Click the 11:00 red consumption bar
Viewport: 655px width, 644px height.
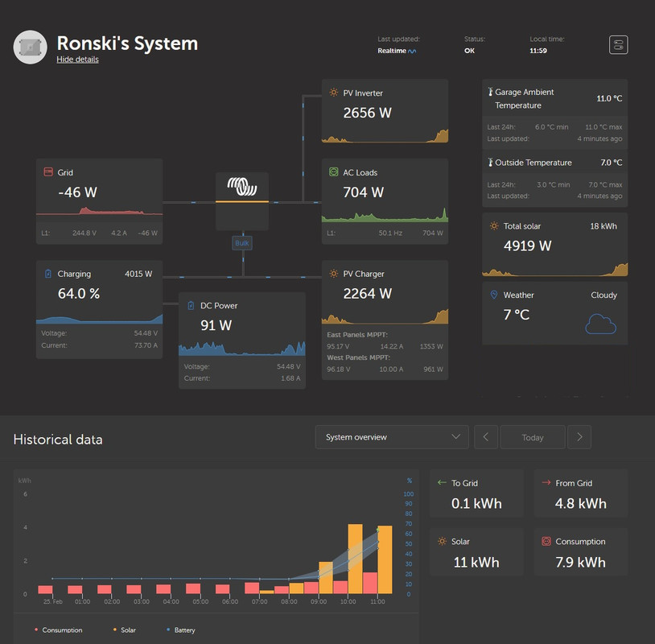click(370, 583)
